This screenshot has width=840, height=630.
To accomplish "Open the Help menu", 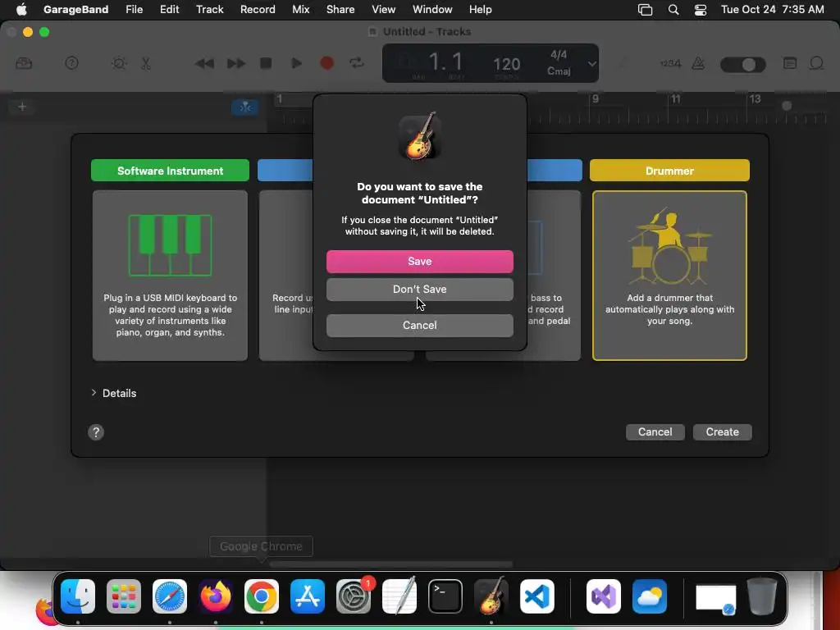I will coord(480,9).
